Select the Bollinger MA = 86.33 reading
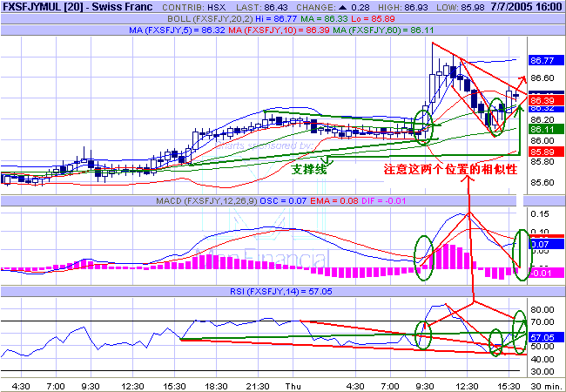 pos(323,19)
